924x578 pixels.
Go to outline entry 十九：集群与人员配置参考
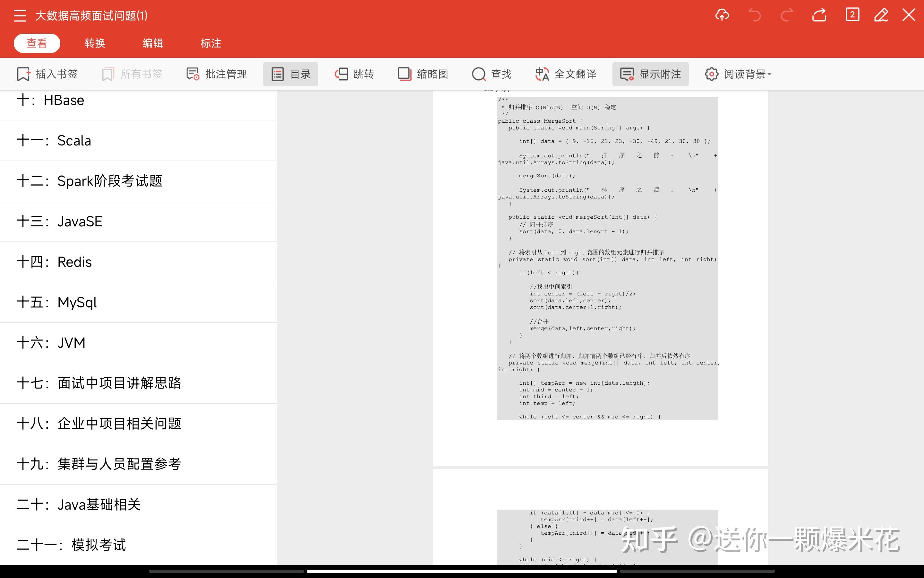tap(138, 464)
